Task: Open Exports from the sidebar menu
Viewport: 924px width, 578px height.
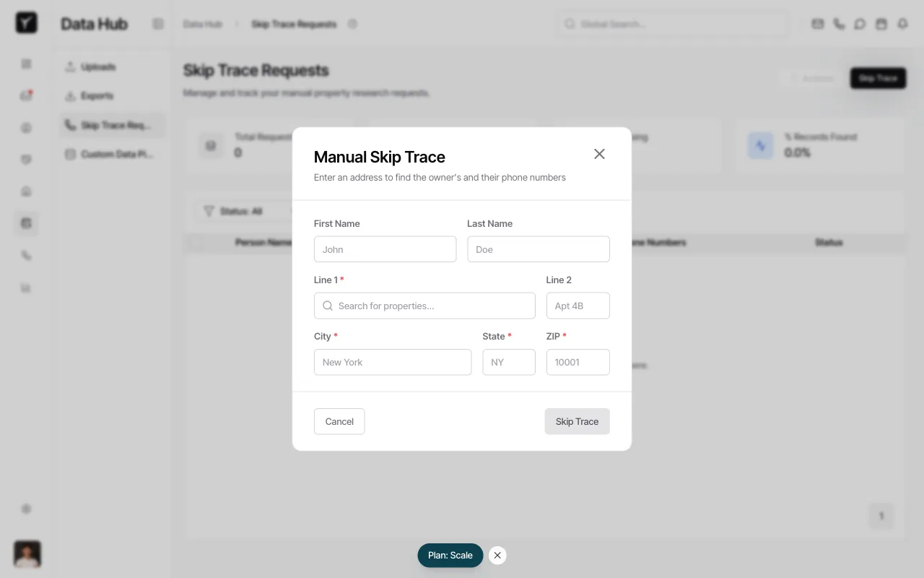Action: (97, 96)
